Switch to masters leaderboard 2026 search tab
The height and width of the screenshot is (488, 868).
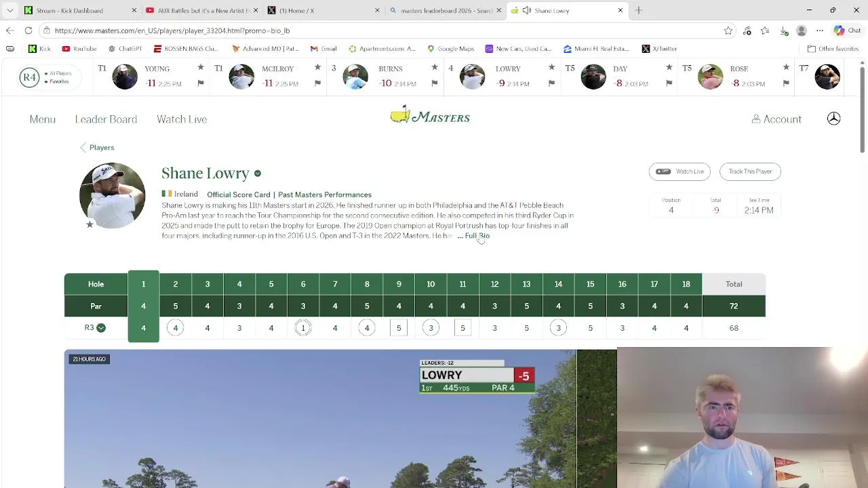pos(444,10)
